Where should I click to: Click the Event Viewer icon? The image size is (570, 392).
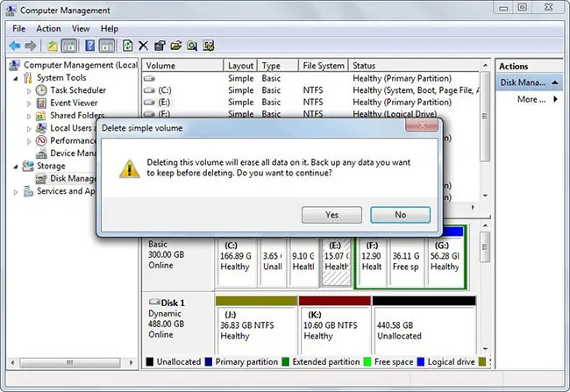click(41, 103)
